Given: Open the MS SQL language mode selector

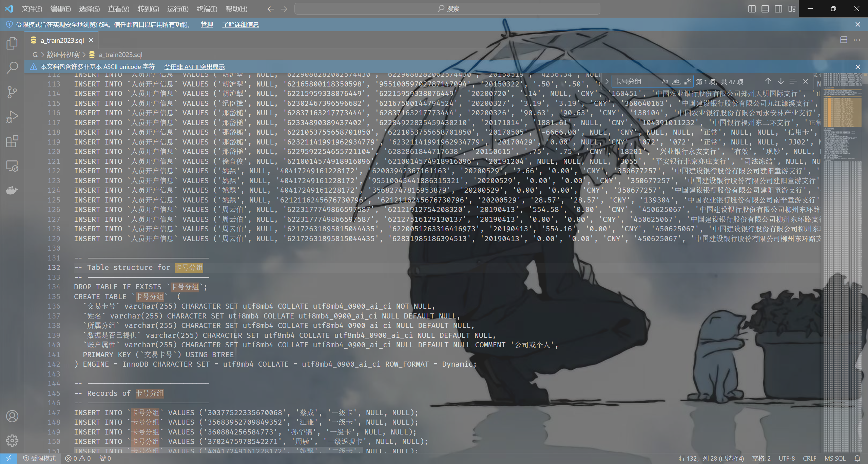Looking at the screenshot, I should 834,458.
